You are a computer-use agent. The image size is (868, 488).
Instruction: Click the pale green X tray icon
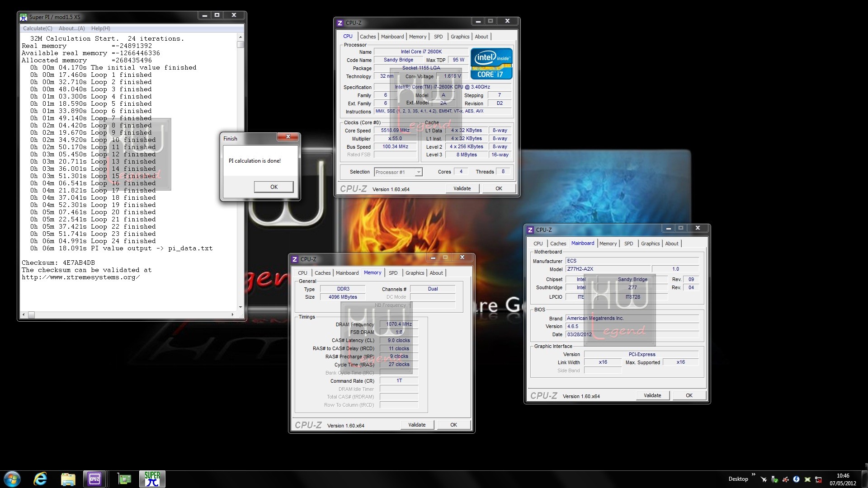click(807, 479)
